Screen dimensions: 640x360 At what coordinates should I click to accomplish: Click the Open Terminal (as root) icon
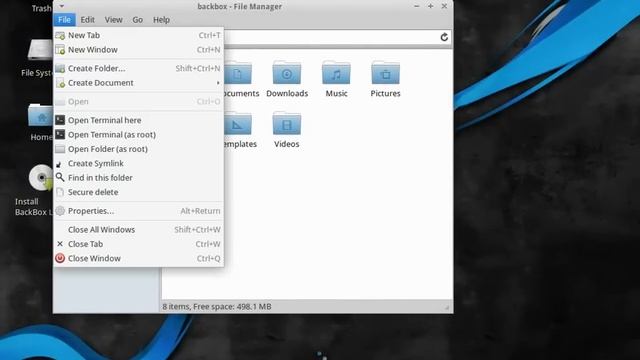(x=60, y=134)
